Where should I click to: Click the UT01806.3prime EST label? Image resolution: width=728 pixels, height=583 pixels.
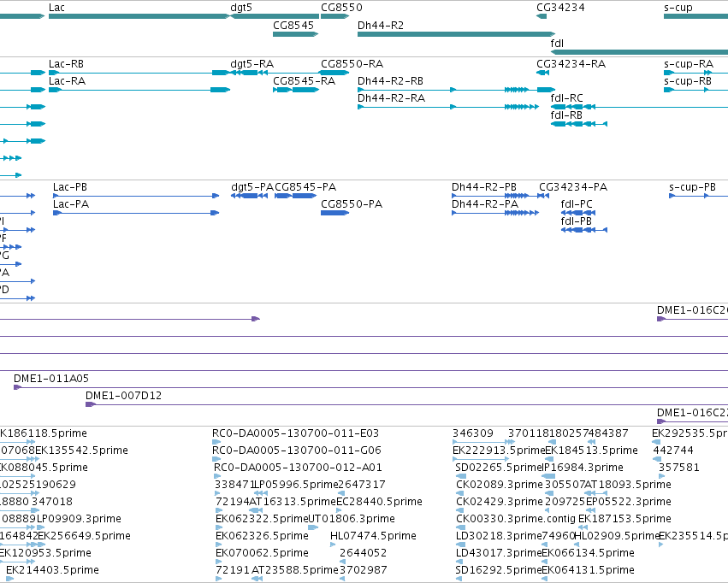pyautogui.click(x=352, y=519)
